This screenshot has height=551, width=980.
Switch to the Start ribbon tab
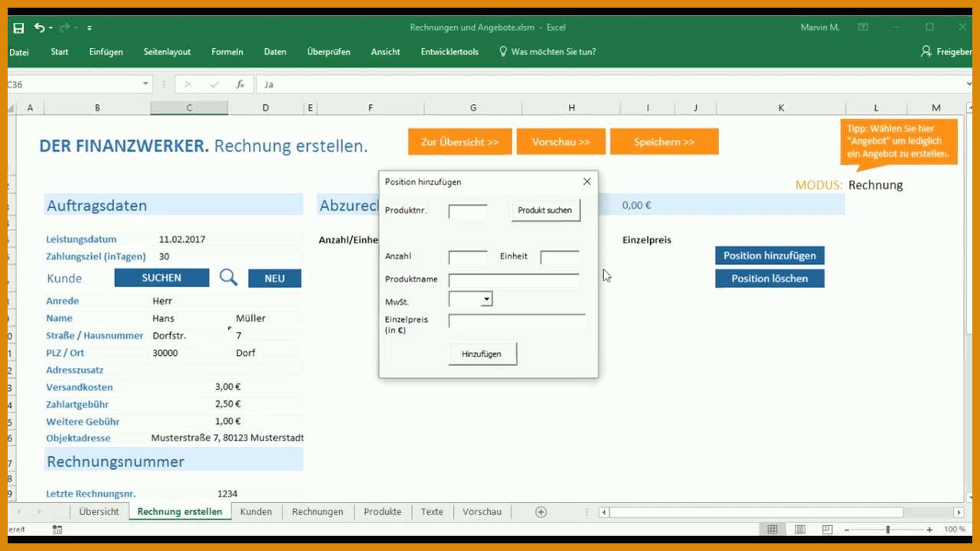coord(60,52)
